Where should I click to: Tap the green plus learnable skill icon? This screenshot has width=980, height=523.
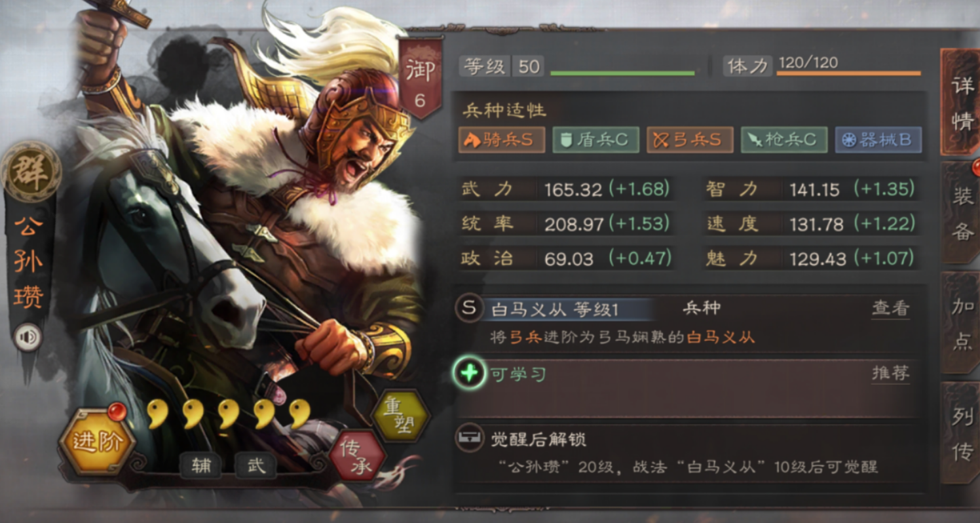469,374
